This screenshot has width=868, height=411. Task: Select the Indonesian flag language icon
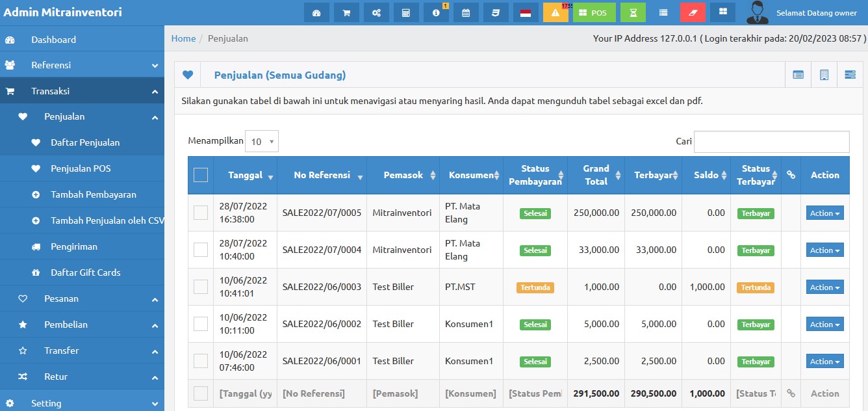click(x=526, y=12)
